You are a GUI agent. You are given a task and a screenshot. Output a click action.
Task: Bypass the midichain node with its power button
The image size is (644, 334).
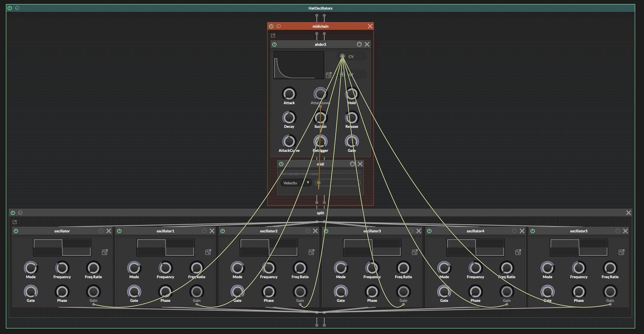(271, 26)
